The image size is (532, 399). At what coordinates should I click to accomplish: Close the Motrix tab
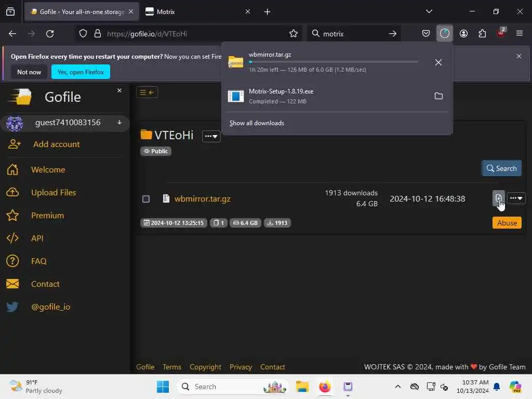248,11
